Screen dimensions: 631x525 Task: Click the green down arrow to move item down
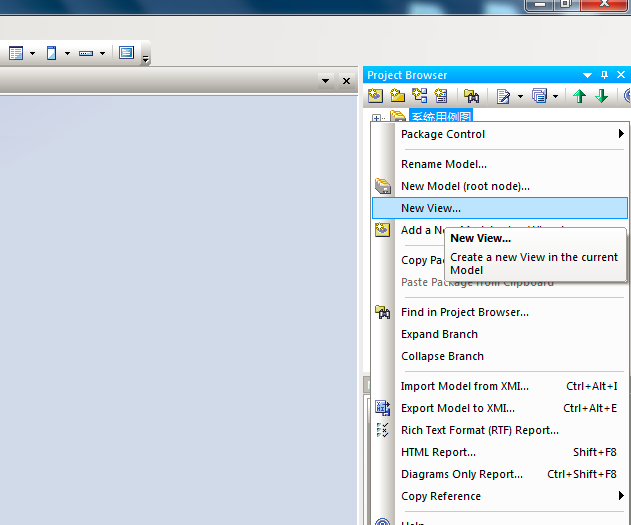click(x=602, y=96)
